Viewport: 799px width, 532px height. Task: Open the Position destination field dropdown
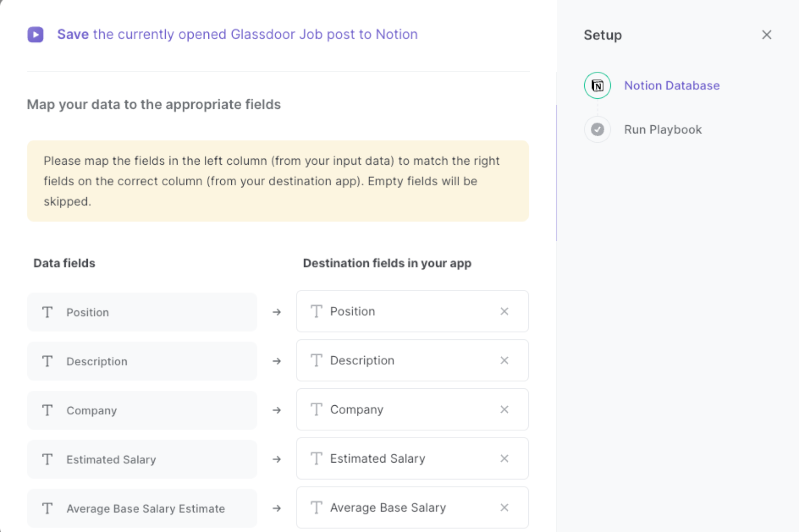point(412,311)
